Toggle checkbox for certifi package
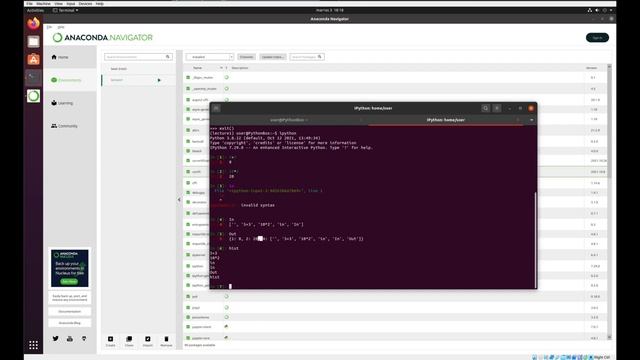 point(188,171)
